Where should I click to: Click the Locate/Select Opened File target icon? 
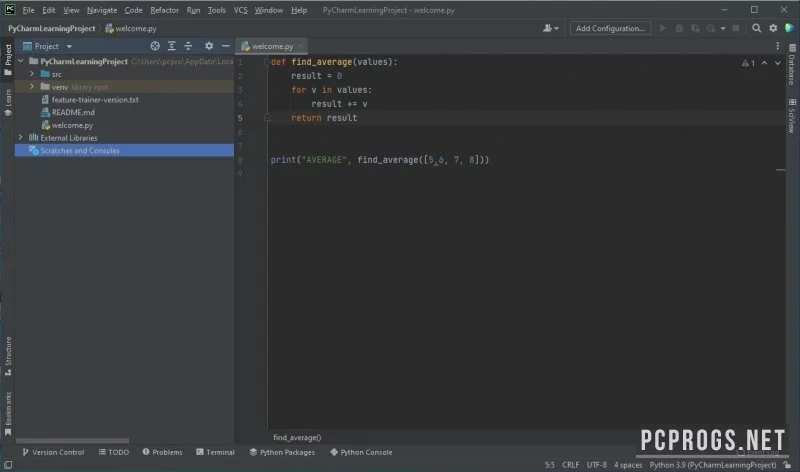pyautogui.click(x=155, y=46)
